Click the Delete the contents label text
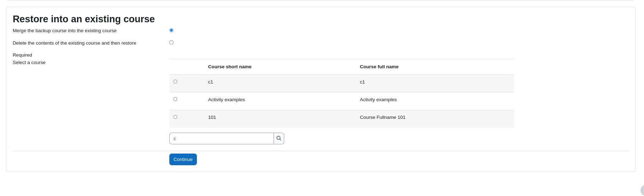The image size is (644, 196). click(x=75, y=43)
